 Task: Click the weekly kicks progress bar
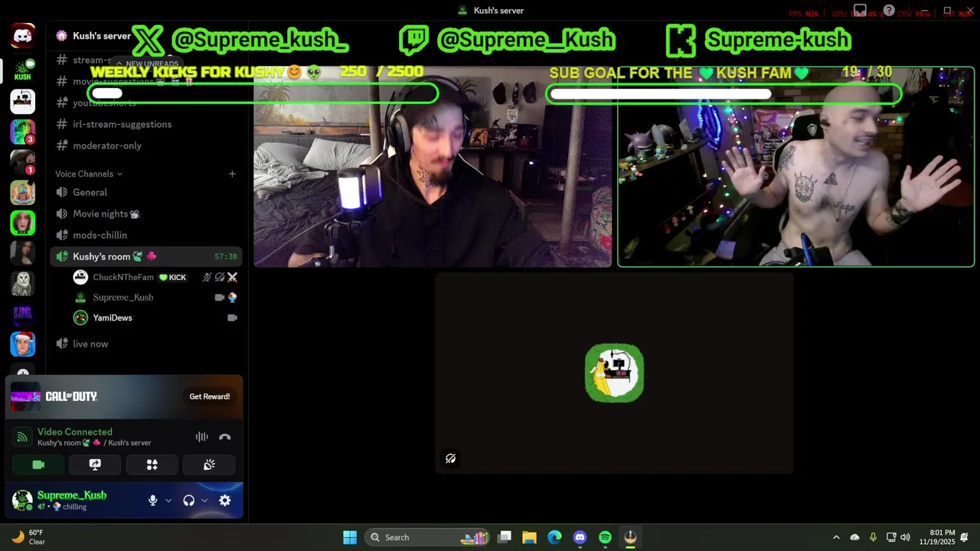coord(263,93)
